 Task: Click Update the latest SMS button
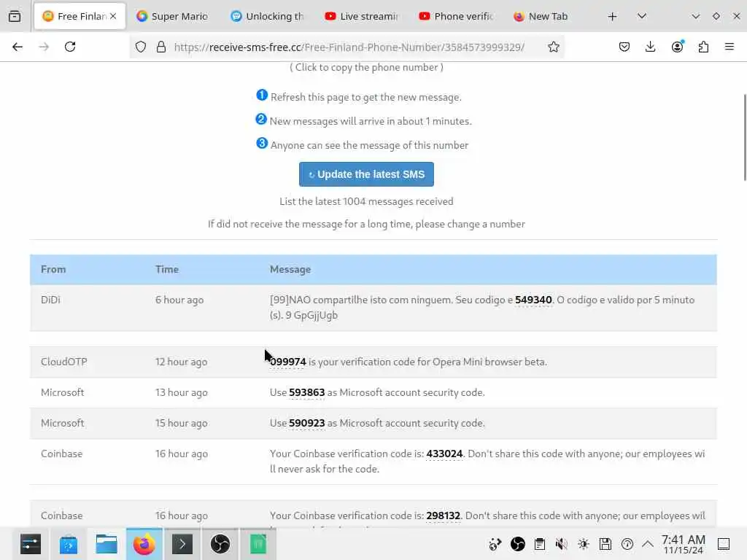pos(366,174)
